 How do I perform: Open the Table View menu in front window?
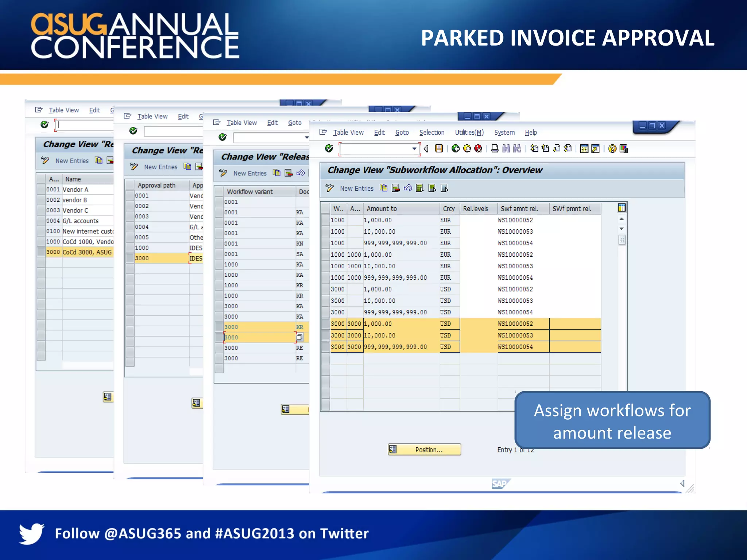point(348,132)
